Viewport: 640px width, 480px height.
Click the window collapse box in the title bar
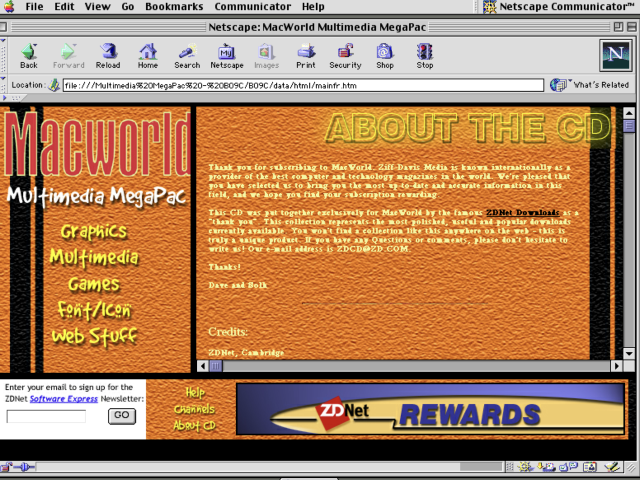coord(631,27)
